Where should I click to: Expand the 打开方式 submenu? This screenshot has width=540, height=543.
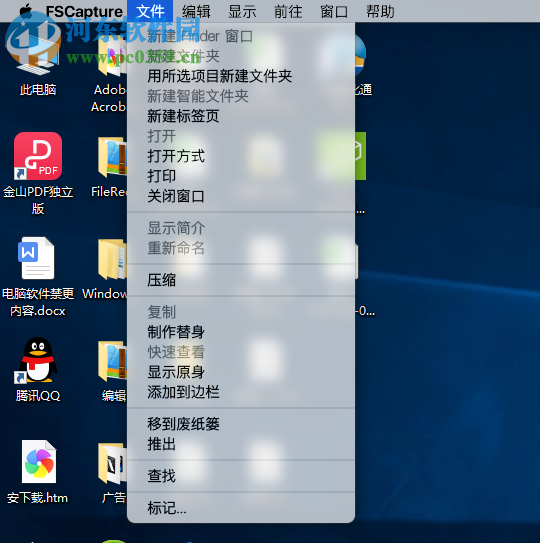click(241, 156)
